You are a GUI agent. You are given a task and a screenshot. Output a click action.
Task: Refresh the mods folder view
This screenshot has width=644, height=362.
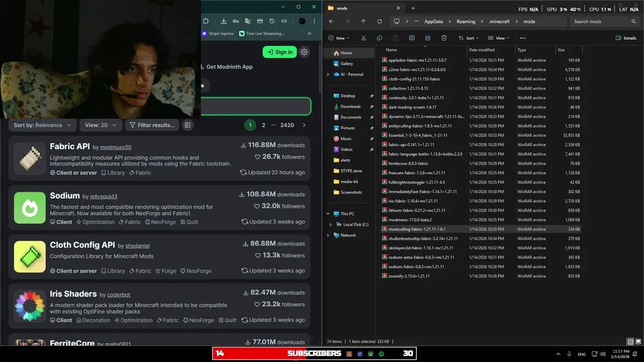click(x=379, y=22)
